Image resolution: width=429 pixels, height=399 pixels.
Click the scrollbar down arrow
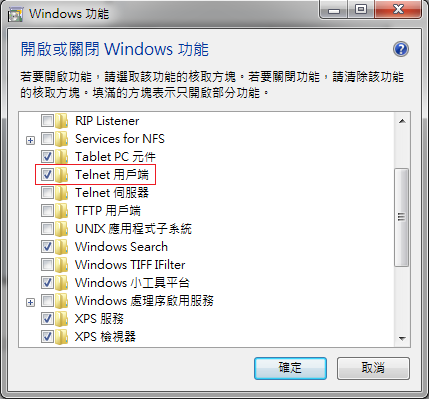pos(402,339)
